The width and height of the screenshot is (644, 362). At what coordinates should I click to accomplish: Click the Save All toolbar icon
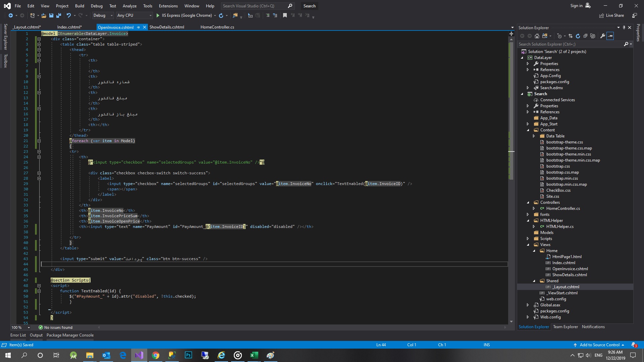[x=59, y=15]
